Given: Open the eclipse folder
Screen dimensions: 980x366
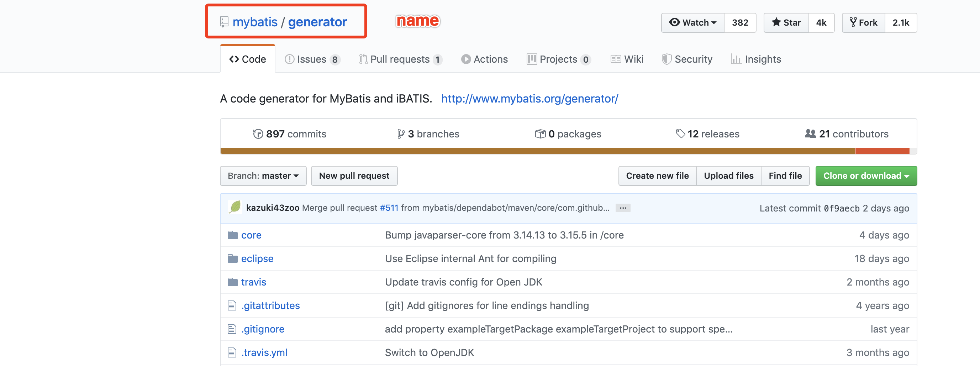Looking at the screenshot, I should pyautogui.click(x=257, y=259).
